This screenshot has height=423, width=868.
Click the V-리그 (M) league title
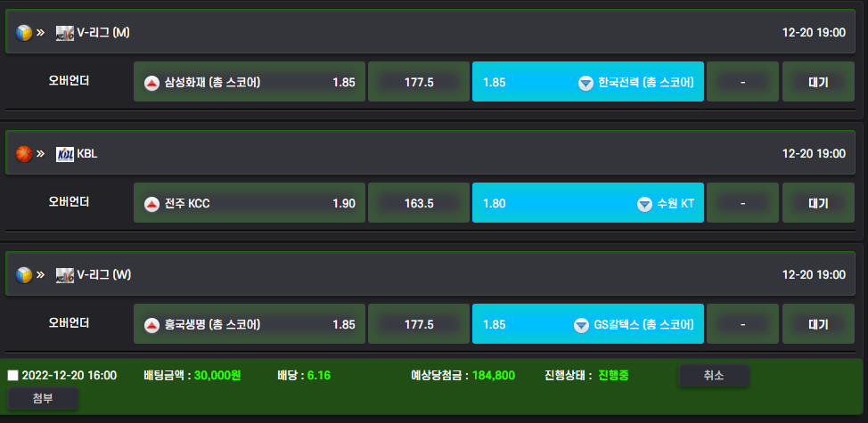coord(103,33)
